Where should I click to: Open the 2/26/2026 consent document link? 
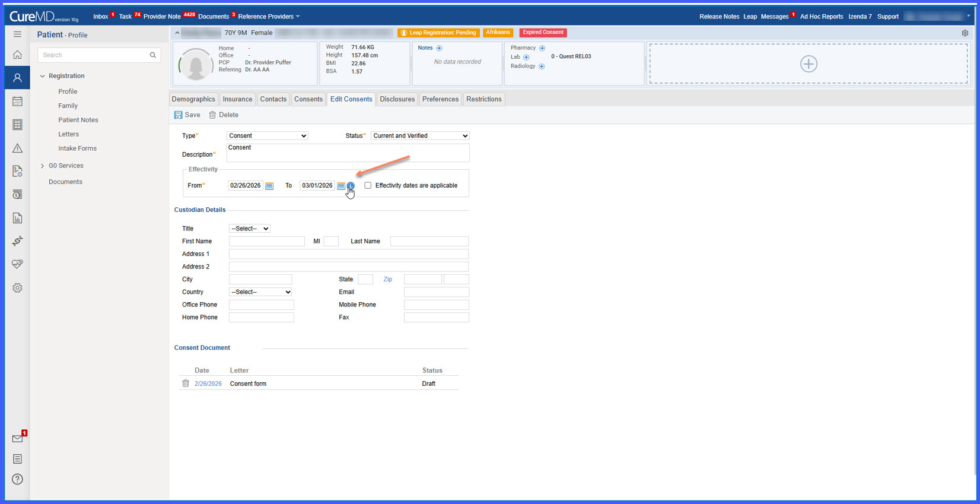click(208, 383)
